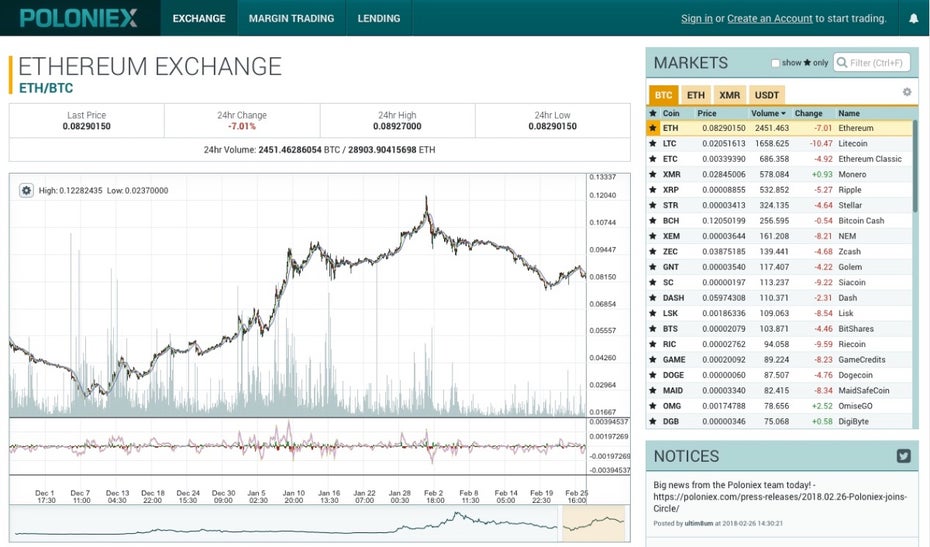Toggle favorite star for GNT row
The height and width of the screenshot is (547, 930).
point(653,267)
